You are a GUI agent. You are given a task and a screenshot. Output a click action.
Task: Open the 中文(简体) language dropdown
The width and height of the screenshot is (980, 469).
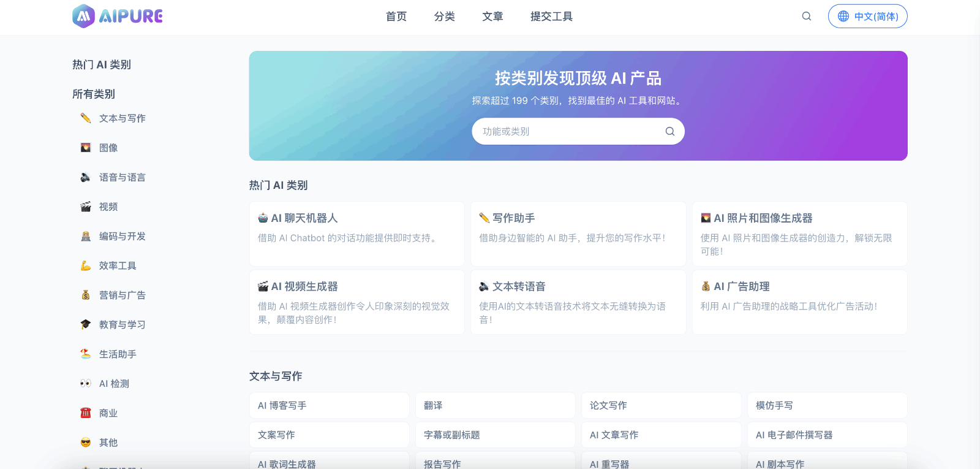tap(867, 17)
